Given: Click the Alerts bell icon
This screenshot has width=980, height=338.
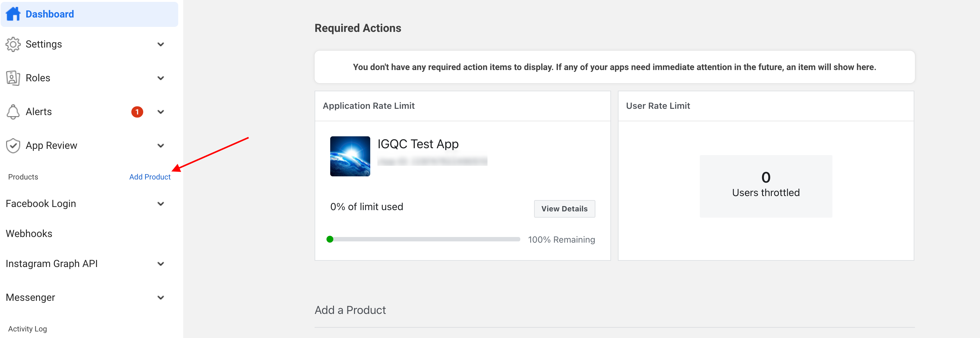Looking at the screenshot, I should tap(13, 112).
